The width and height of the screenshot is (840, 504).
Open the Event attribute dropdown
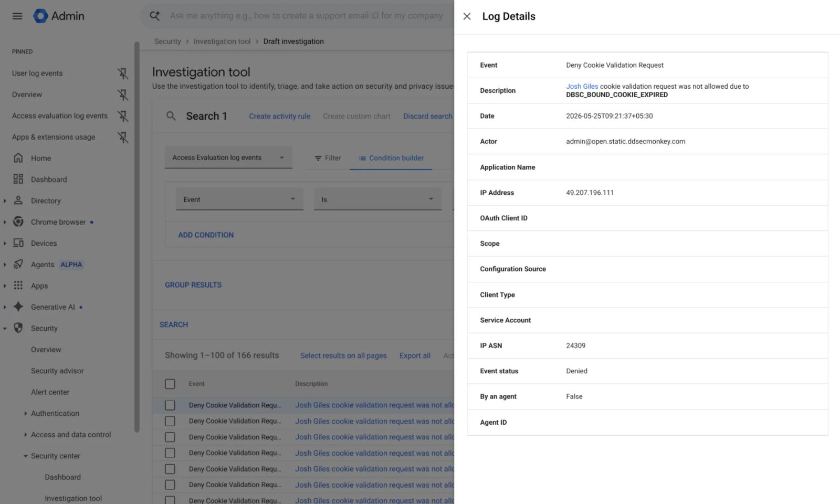tap(239, 199)
